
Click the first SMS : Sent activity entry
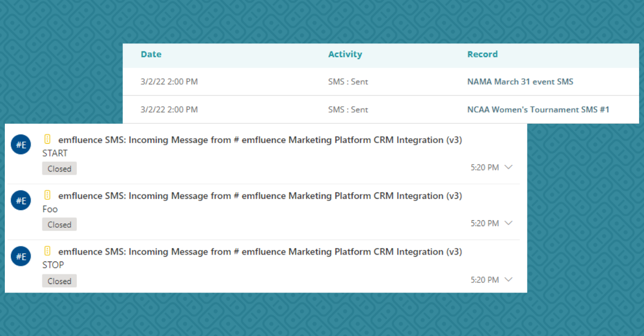(348, 81)
